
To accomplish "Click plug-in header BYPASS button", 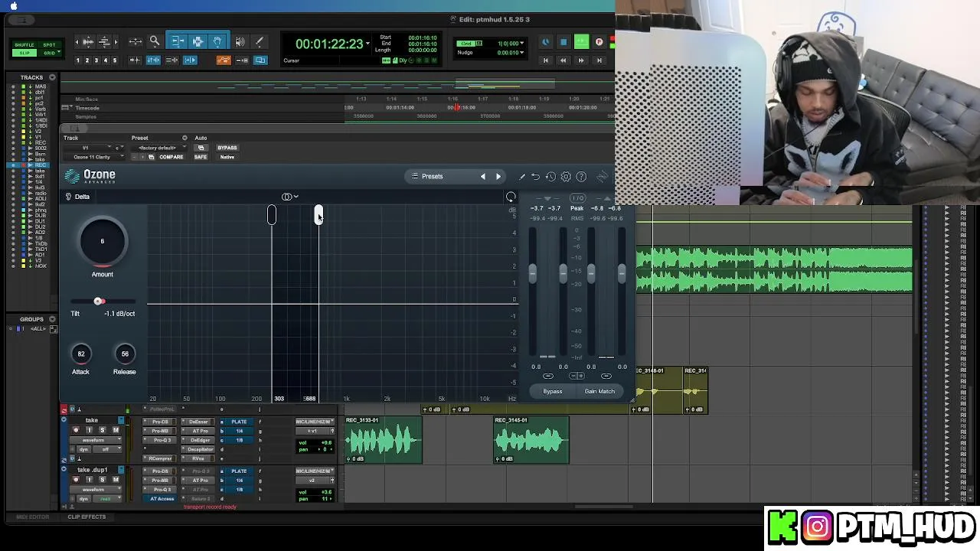I will point(227,148).
